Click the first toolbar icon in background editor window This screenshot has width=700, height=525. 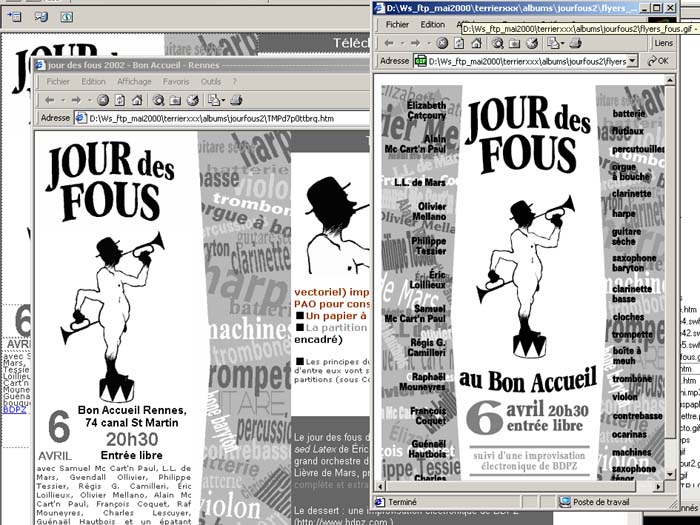point(15,17)
